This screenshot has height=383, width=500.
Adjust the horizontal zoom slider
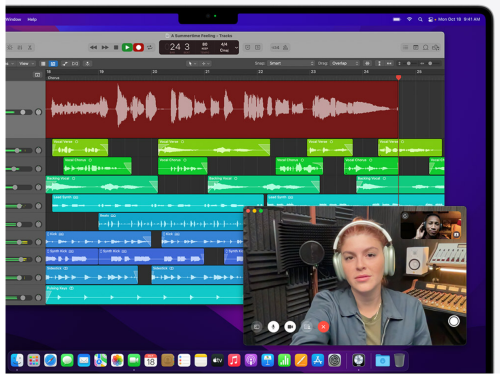(x=430, y=63)
